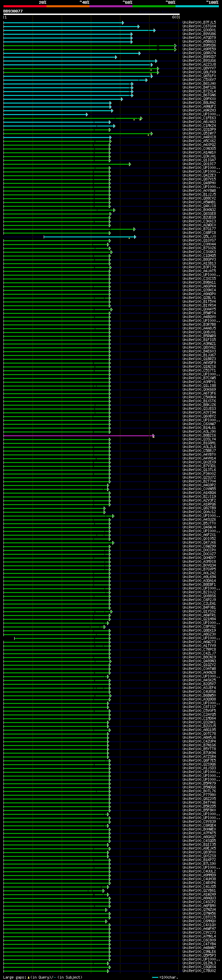
Task: Open hit UniRef100_B9MXD6
Action: (x=199, y=46)
